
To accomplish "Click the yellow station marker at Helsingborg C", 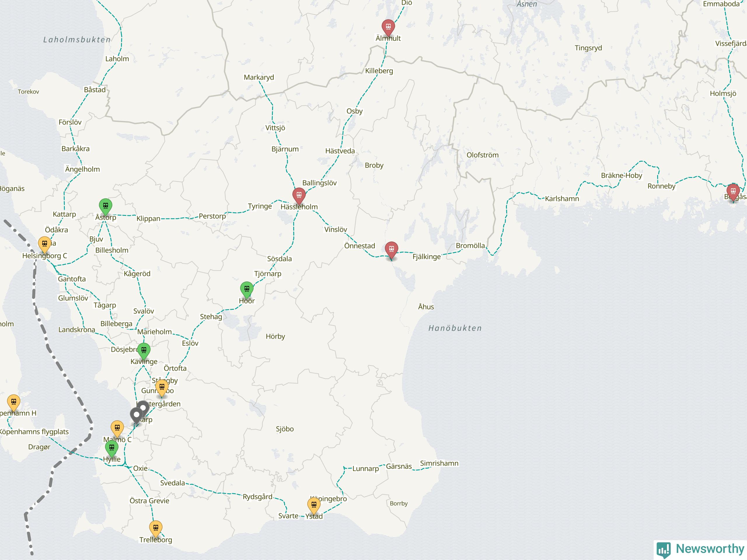I will tap(44, 244).
